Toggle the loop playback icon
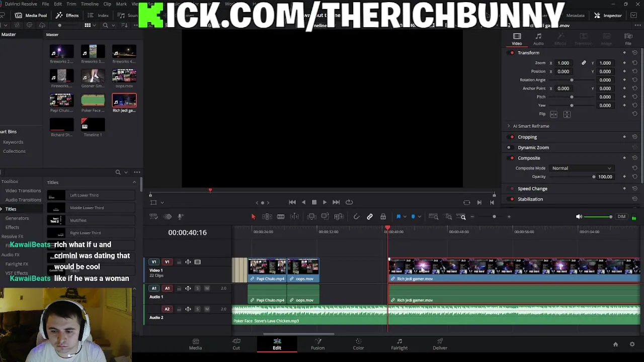 coord(349,202)
